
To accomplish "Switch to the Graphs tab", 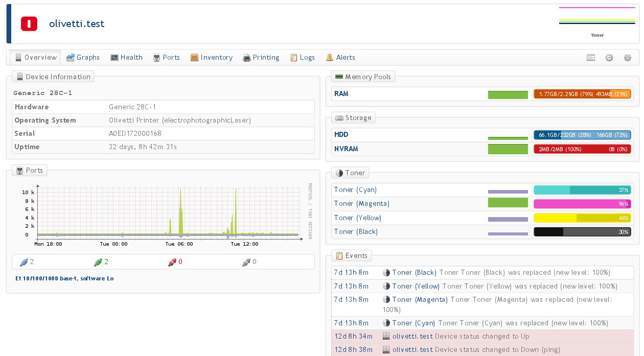I will tap(83, 57).
